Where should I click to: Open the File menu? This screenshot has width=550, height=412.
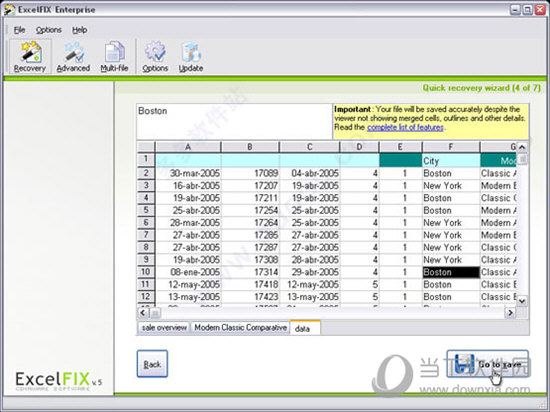19,30
